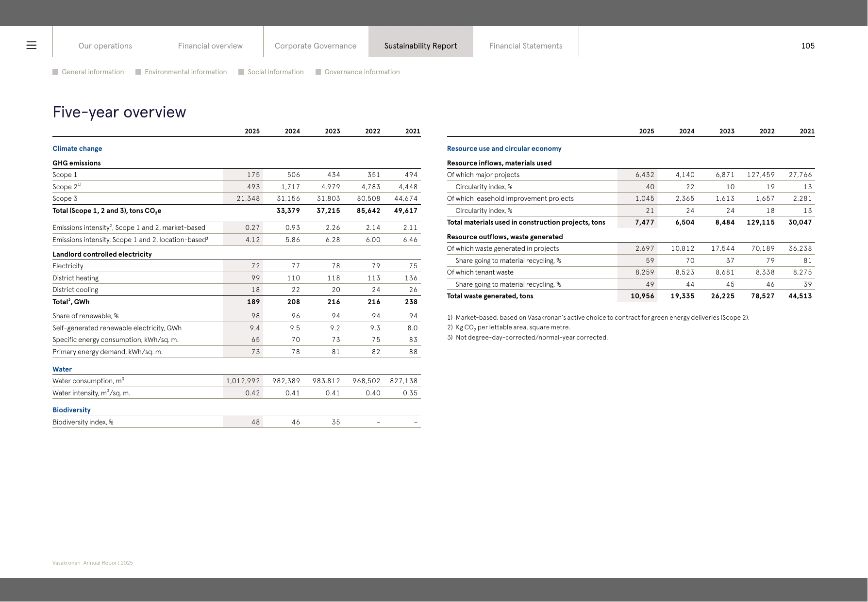Viewport: 868px width, 602px height.
Task: Click Total materials used in construction projects label
Action: click(x=526, y=222)
